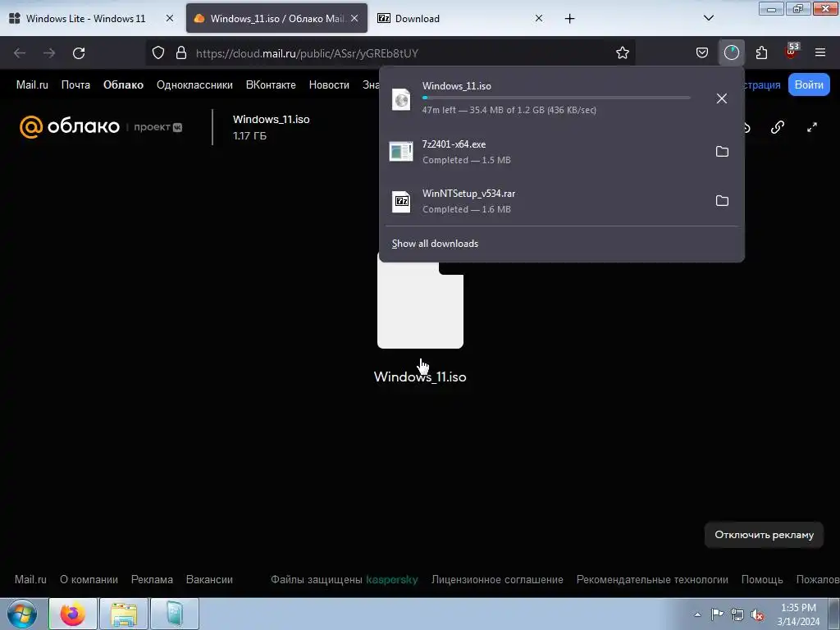This screenshot has height=630, width=840.
Task: Open Помощь footer link
Action: coord(762,580)
